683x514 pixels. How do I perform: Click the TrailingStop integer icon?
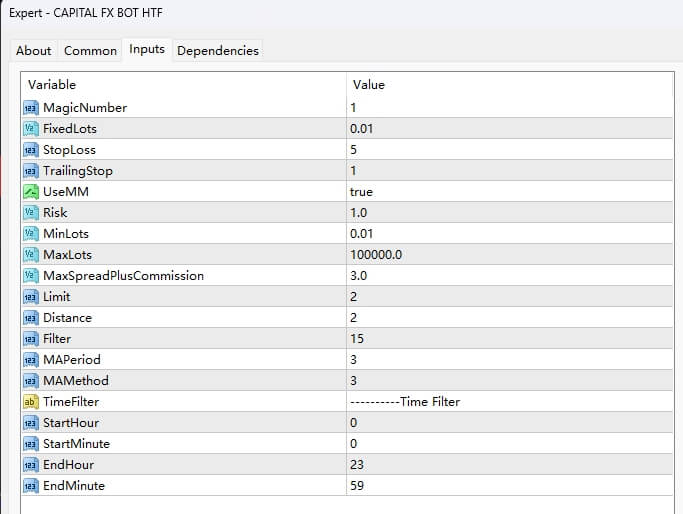click(31, 171)
